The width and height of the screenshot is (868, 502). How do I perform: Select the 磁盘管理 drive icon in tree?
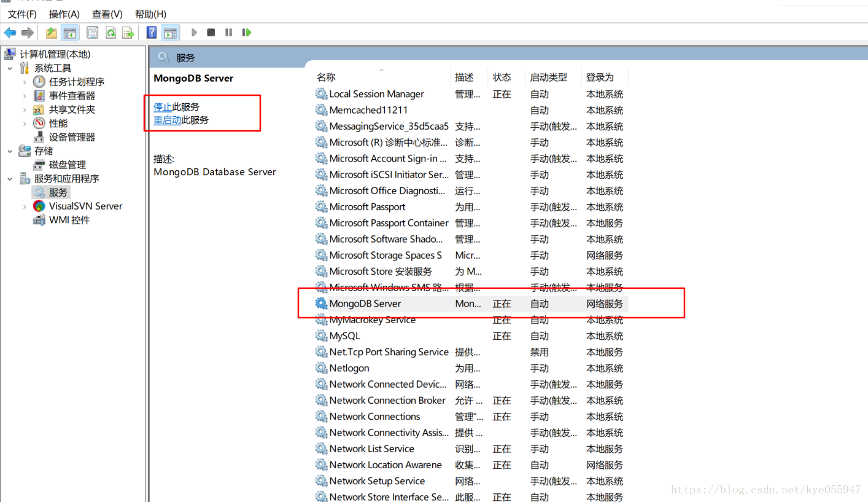pyautogui.click(x=39, y=165)
